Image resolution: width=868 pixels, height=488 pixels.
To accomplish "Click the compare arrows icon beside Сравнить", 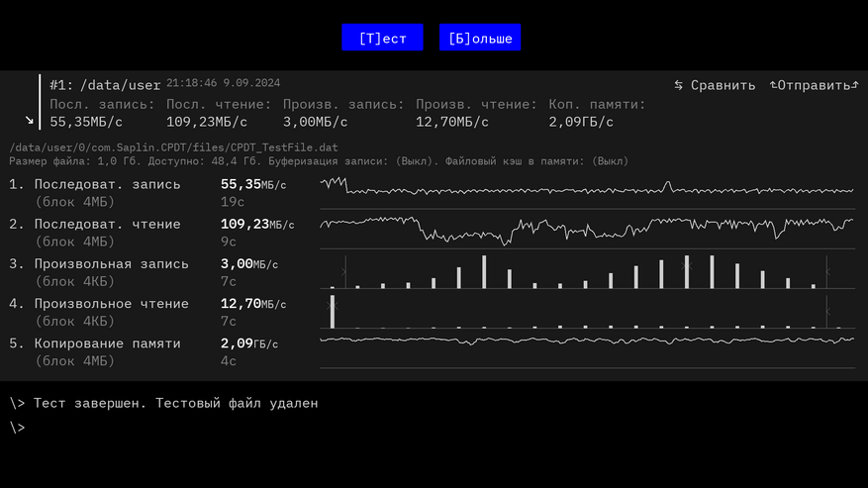I will (x=679, y=85).
